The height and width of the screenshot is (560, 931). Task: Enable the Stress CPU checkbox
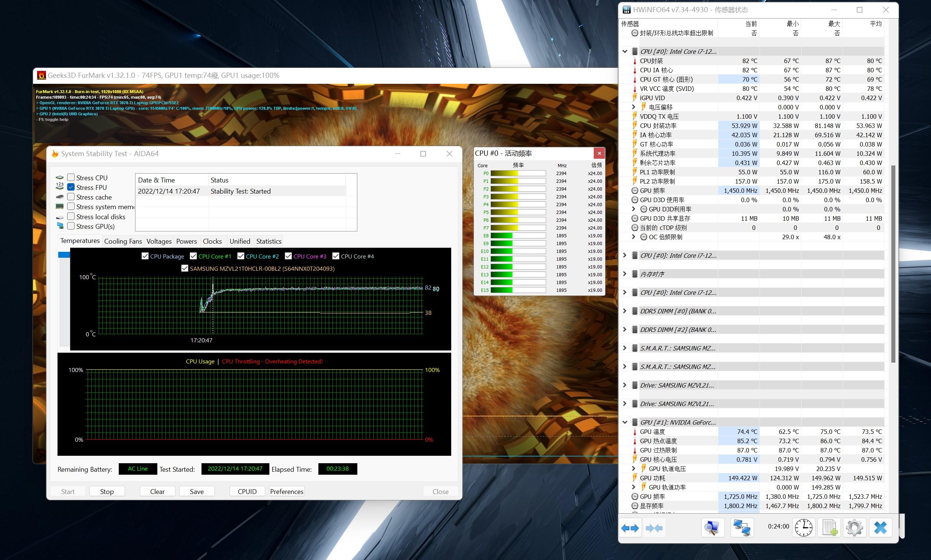(x=71, y=177)
